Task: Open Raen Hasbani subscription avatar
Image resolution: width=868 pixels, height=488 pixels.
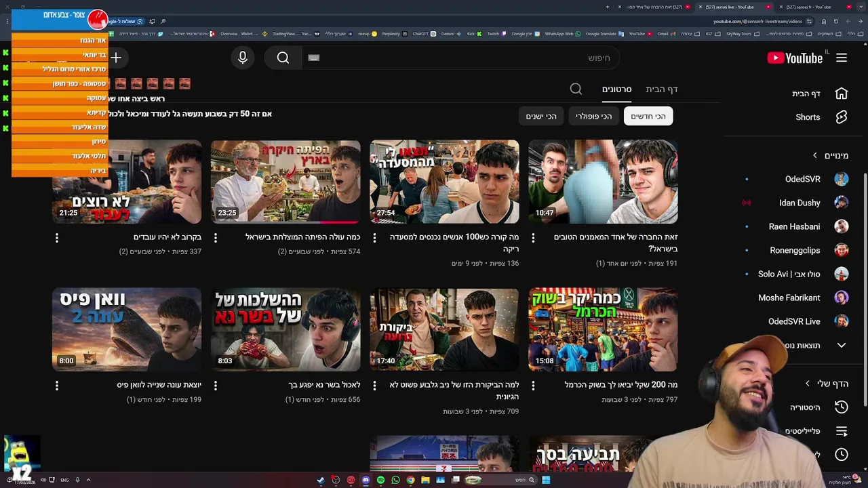Action: point(842,226)
